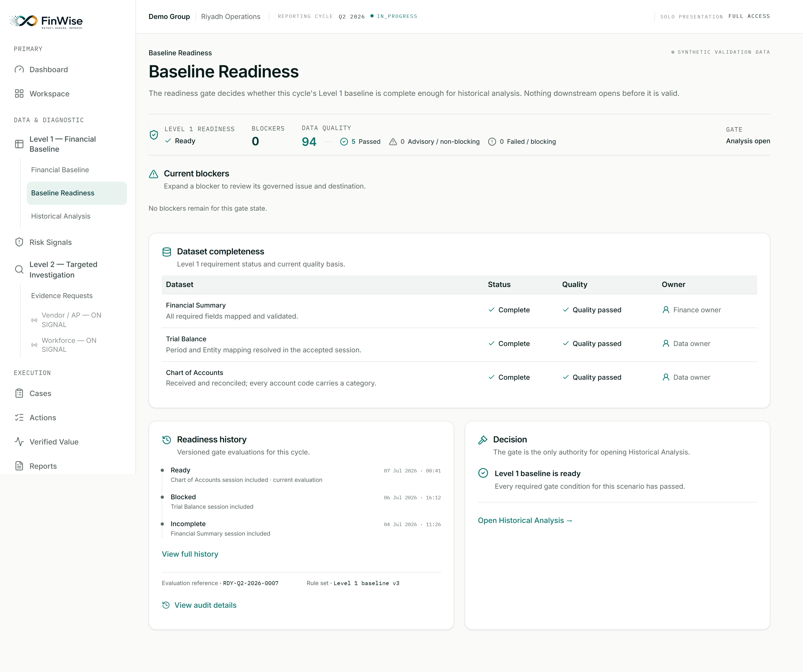Click the Trial Balance Data owner person icon

click(666, 344)
